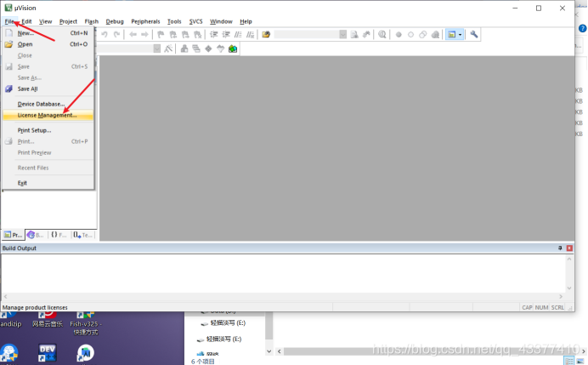
Task: Expand the find text combo box arrow
Action: pyautogui.click(x=342, y=35)
